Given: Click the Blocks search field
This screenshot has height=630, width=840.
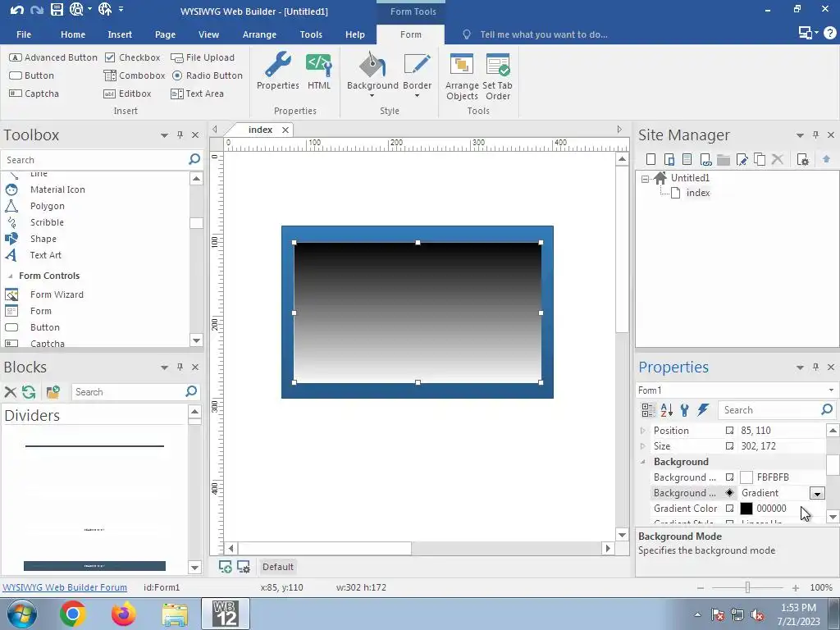Looking at the screenshot, I should click(x=128, y=391).
